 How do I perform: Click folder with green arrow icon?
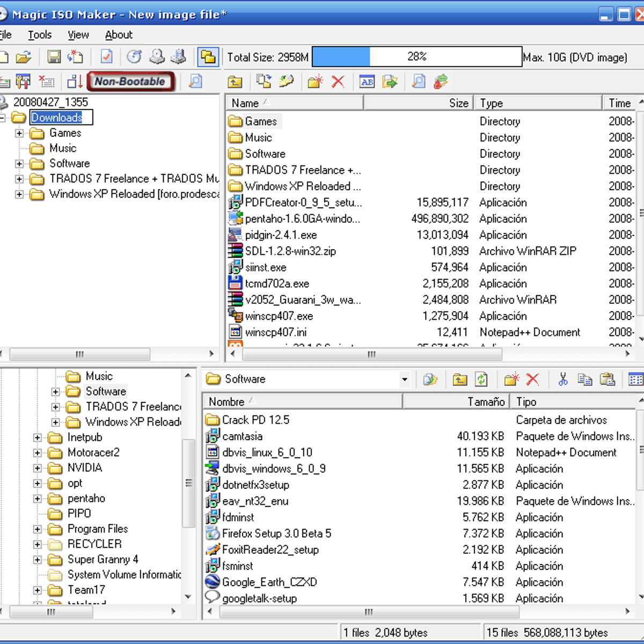pyautogui.click(x=390, y=82)
